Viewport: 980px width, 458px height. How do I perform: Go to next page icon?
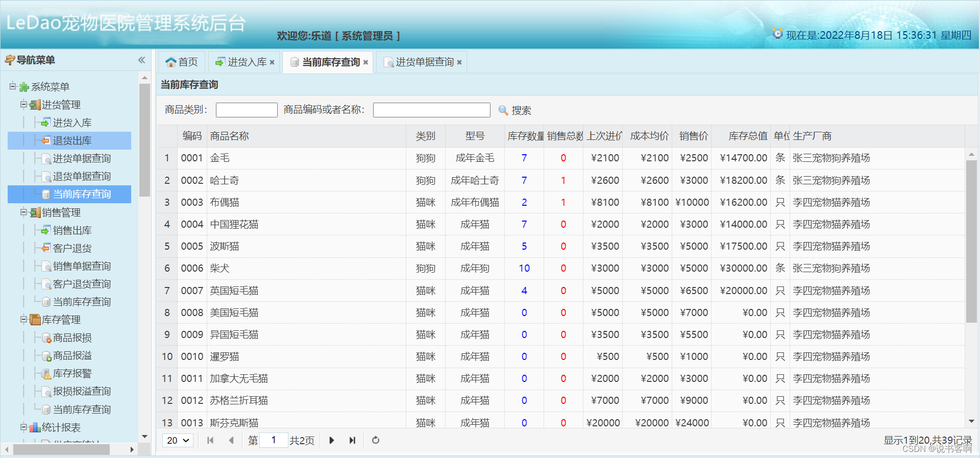332,440
